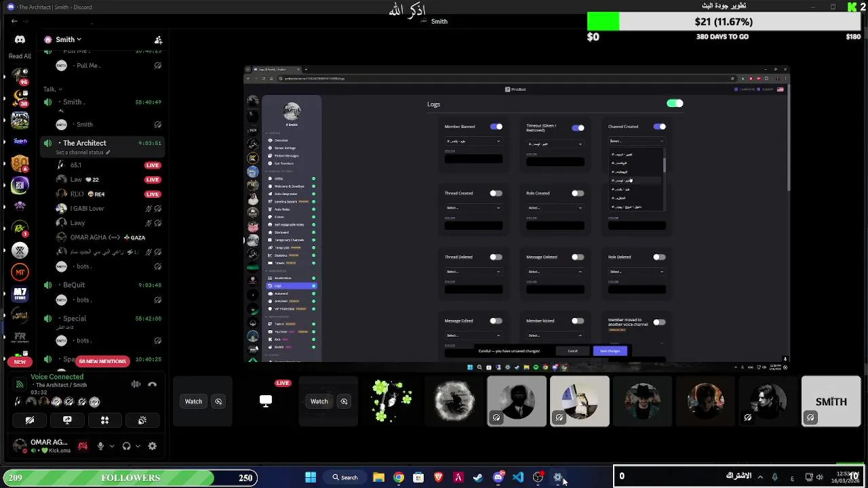Open the MT server icon
This screenshot has width=868, height=488.
(20, 272)
